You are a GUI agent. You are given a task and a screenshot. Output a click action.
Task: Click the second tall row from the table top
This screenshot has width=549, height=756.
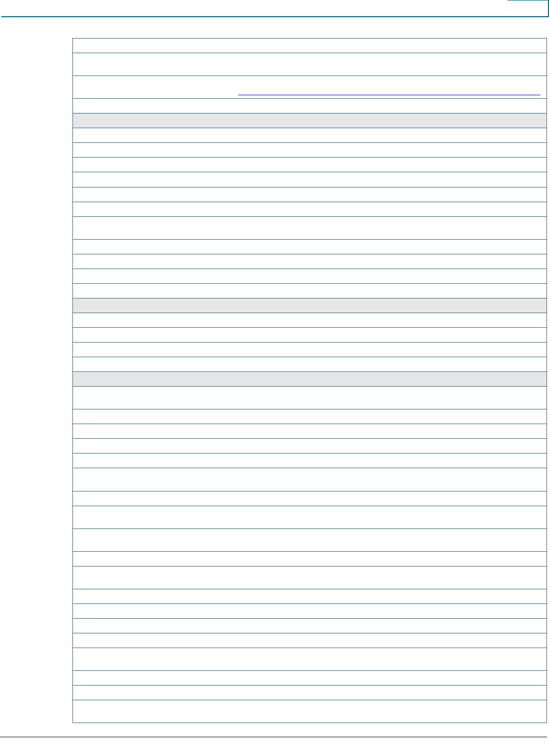(x=309, y=87)
